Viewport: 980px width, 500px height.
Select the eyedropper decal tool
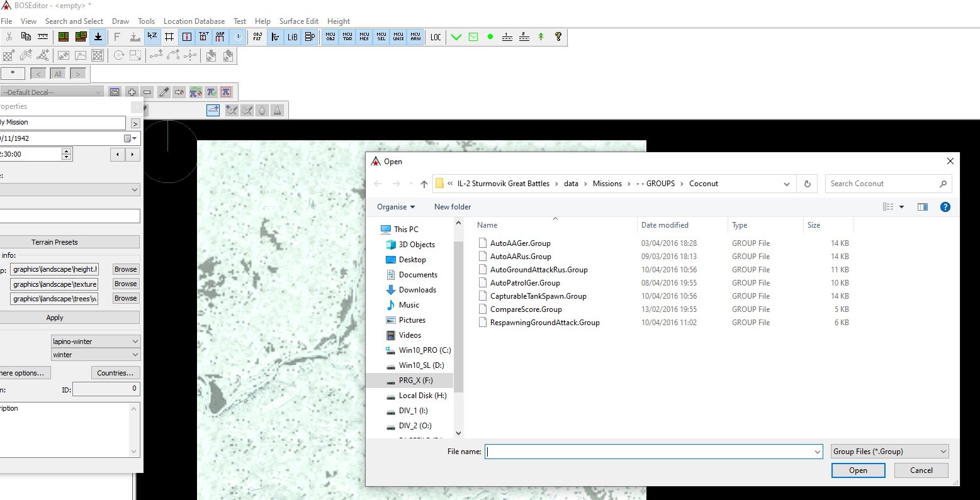(x=164, y=92)
